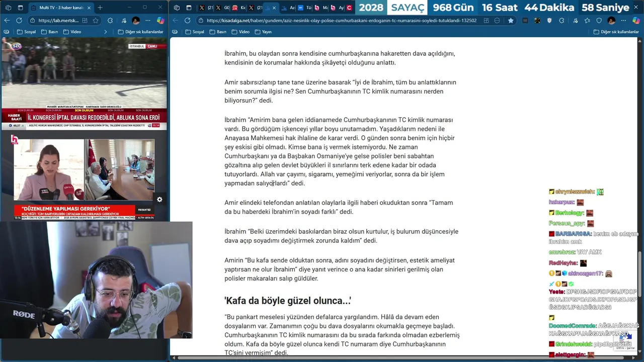Open Video bookmarks folder in kisadalga window
This screenshot has height=362, width=644.
[240, 32]
